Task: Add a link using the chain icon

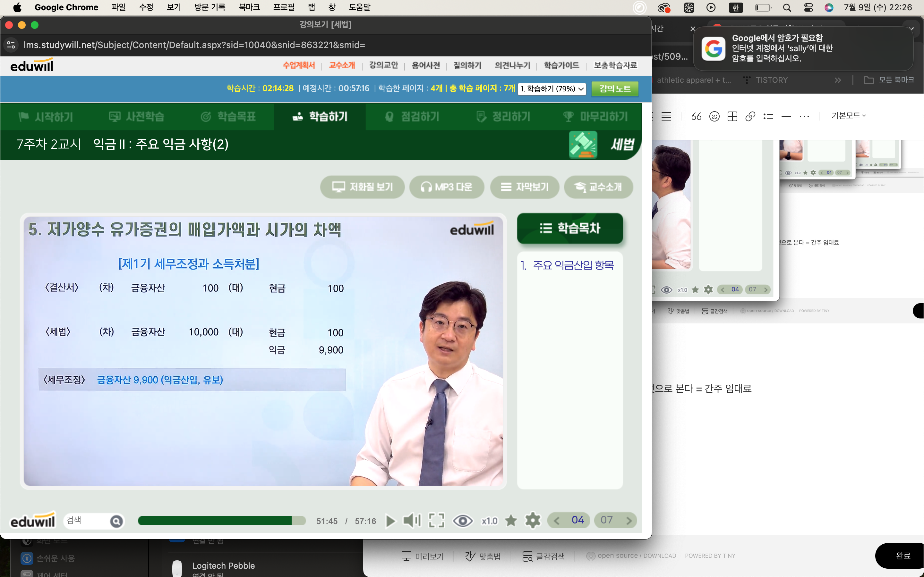Action: point(750,116)
